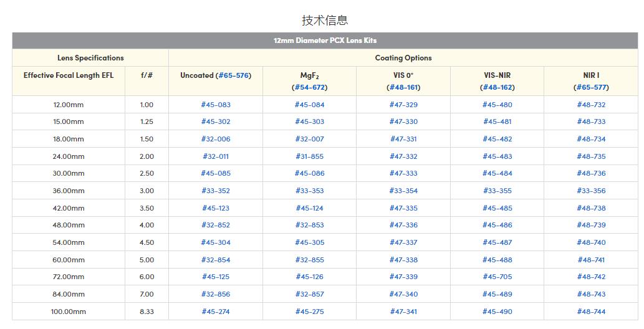Viewport: 644px width, 329px height.
Task: Open VIS 0° kit link #48-161
Action: (403, 87)
